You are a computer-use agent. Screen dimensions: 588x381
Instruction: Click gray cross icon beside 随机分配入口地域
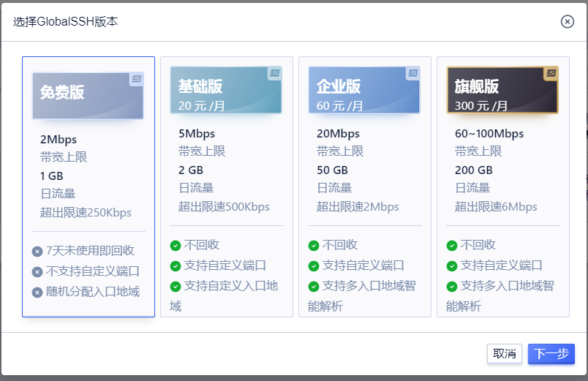click(x=37, y=293)
